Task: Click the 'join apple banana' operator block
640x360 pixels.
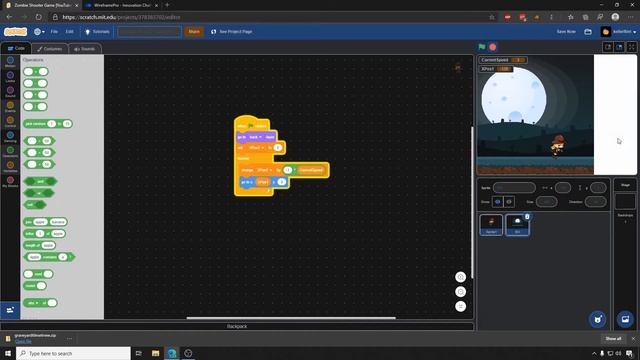Action: coord(45,222)
